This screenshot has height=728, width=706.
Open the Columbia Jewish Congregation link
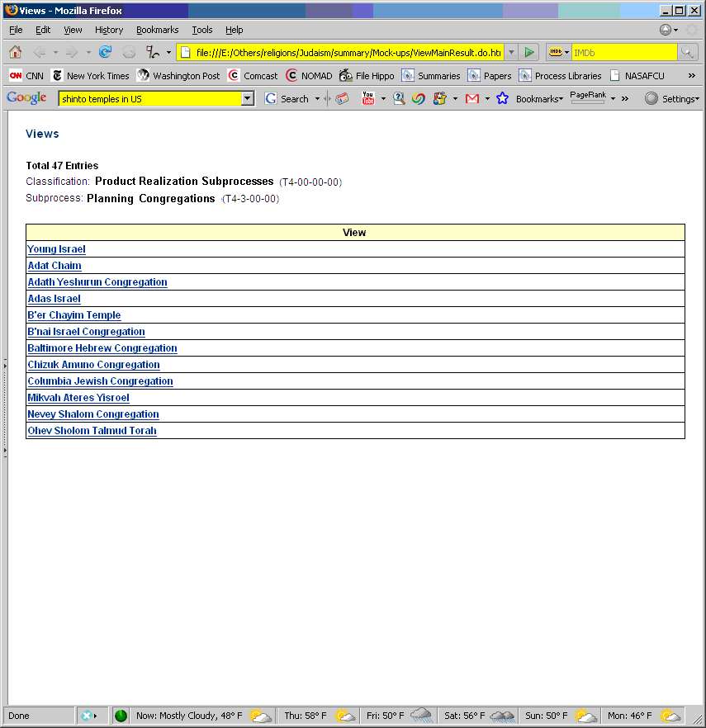(101, 381)
